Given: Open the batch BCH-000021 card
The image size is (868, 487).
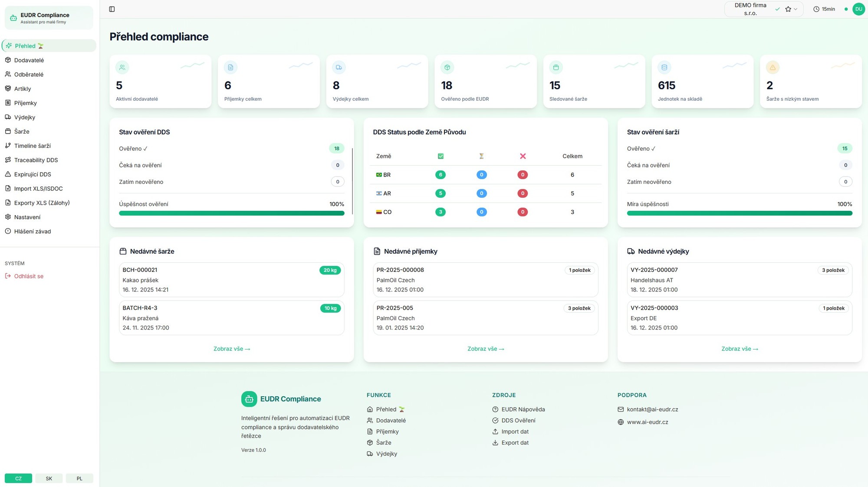Looking at the screenshot, I should point(231,280).
